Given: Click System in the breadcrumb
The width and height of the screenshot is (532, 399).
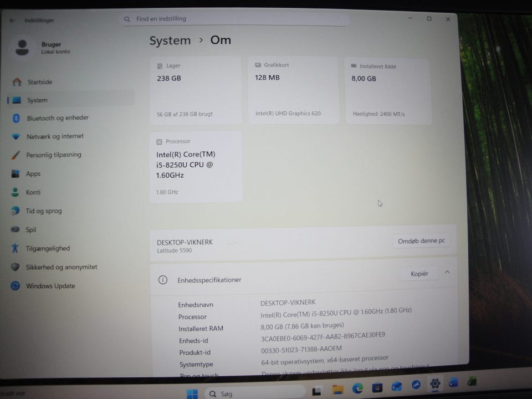Looking at the screenshot, I should 170,40.
